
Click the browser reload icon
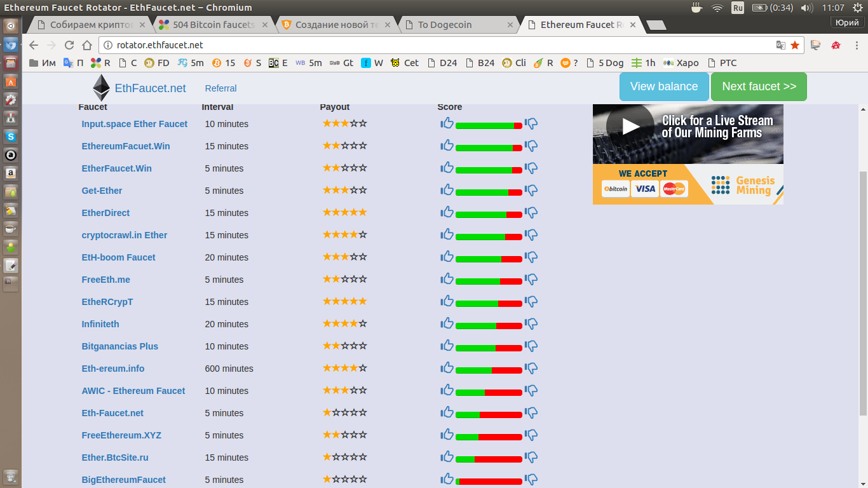69,45
